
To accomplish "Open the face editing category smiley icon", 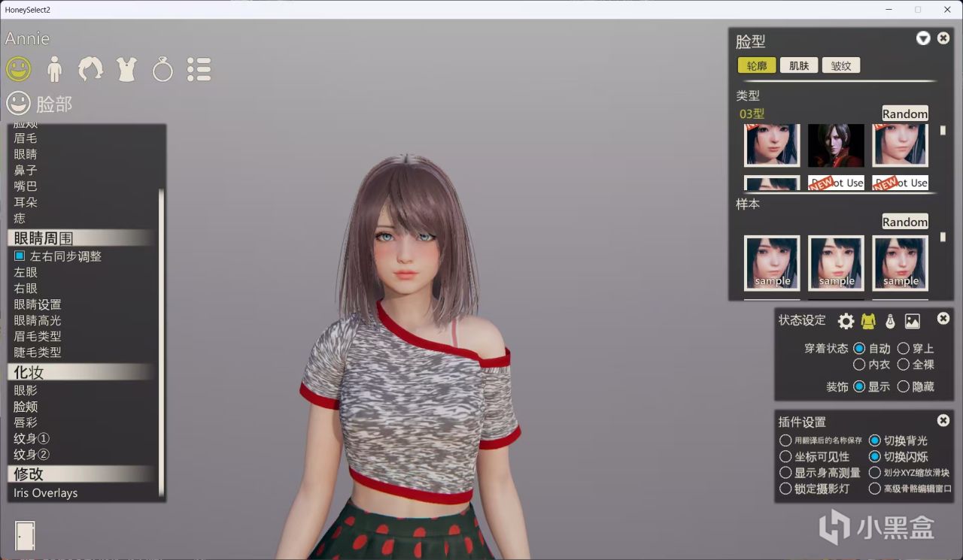I will pos(19,69).
